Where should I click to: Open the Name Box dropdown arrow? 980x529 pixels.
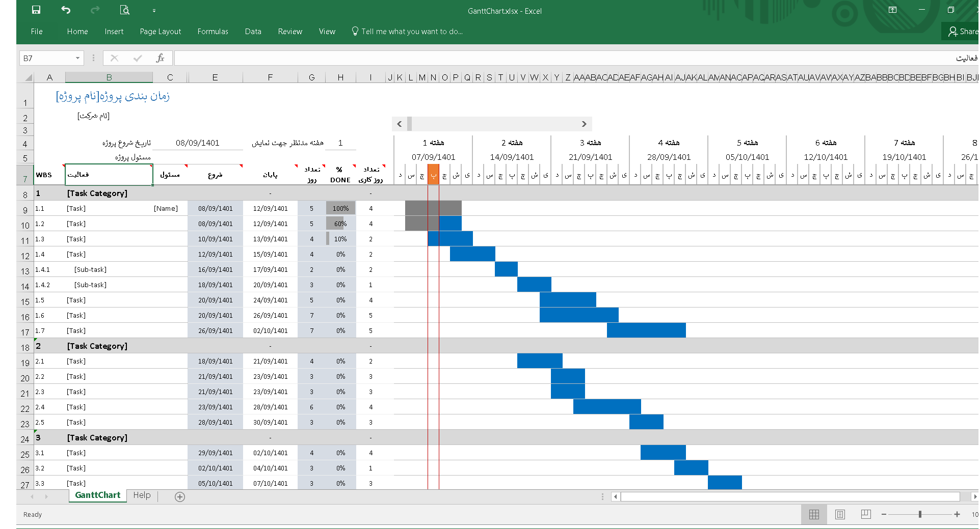coord(77,58)
